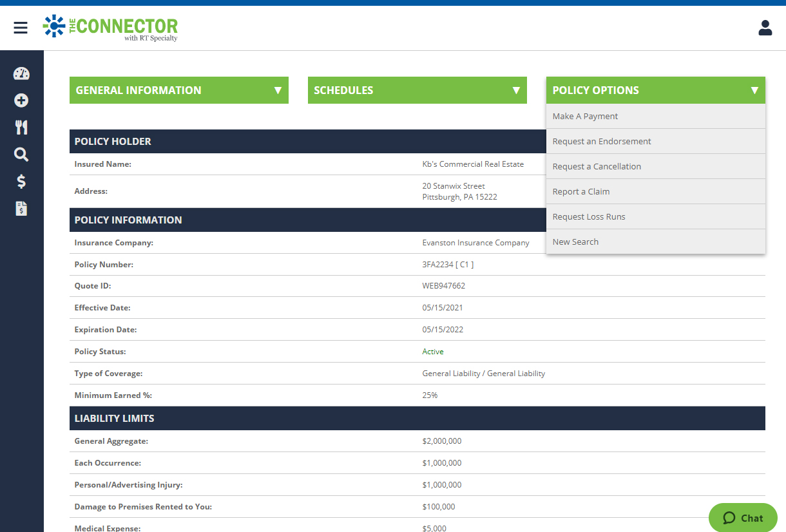Image resolution: width=786 pixels, height=532 pixels.
Task: Select Report a Claim option
Action: (656, 192)
